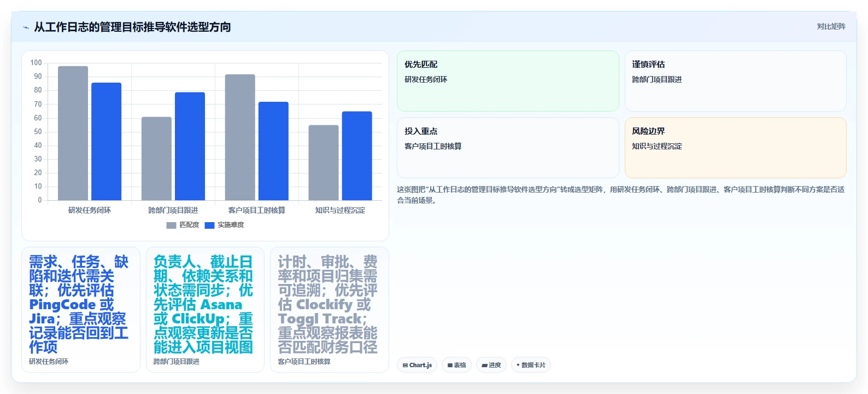Click the gray 匹配度 bar for 客户项目工时核算
Image resolution: width=868 pixels, height=394 pixels.
(x=240, y=137)
